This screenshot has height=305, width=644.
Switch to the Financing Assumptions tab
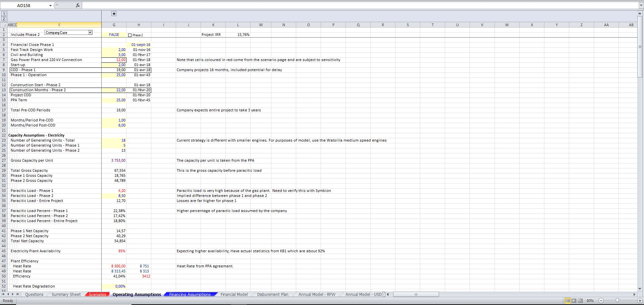(190, 294)
